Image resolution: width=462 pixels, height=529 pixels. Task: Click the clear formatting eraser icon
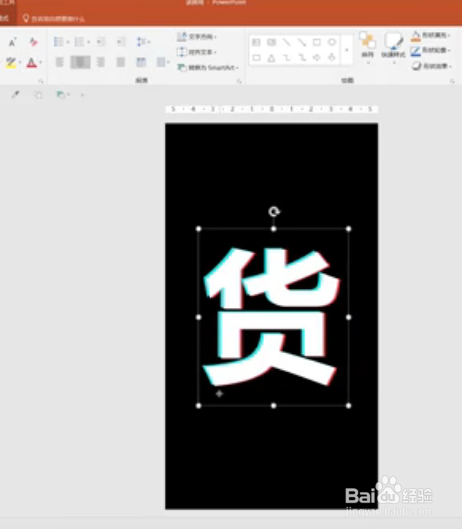click(x=33, y=42)
